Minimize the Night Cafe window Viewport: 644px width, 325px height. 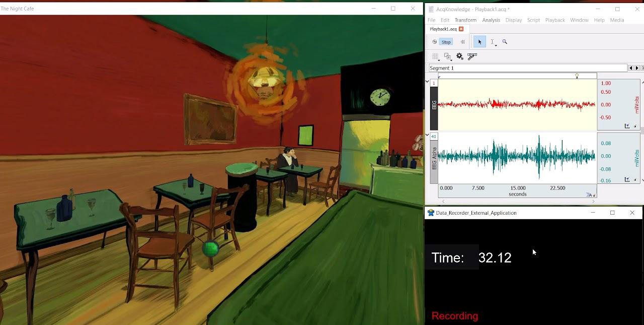tap(373, 9)
